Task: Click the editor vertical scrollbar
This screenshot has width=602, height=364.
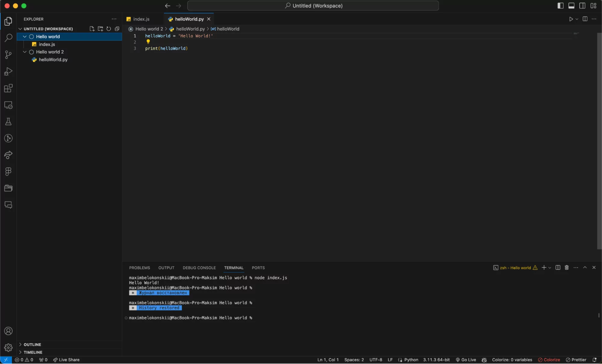Action: (x=599, y=141)
